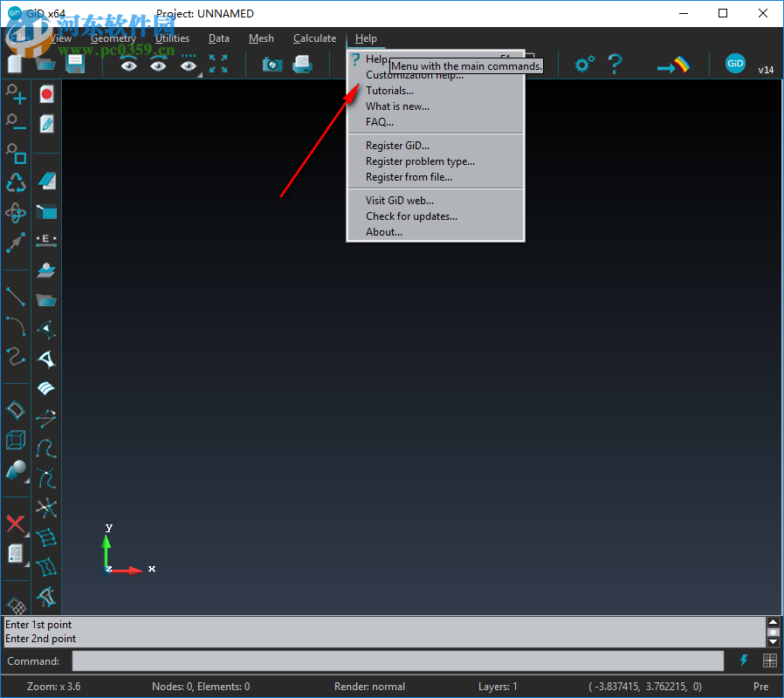Open the Calculate menu
This screenshot has width=784, height=698.
tap(314, 38)
